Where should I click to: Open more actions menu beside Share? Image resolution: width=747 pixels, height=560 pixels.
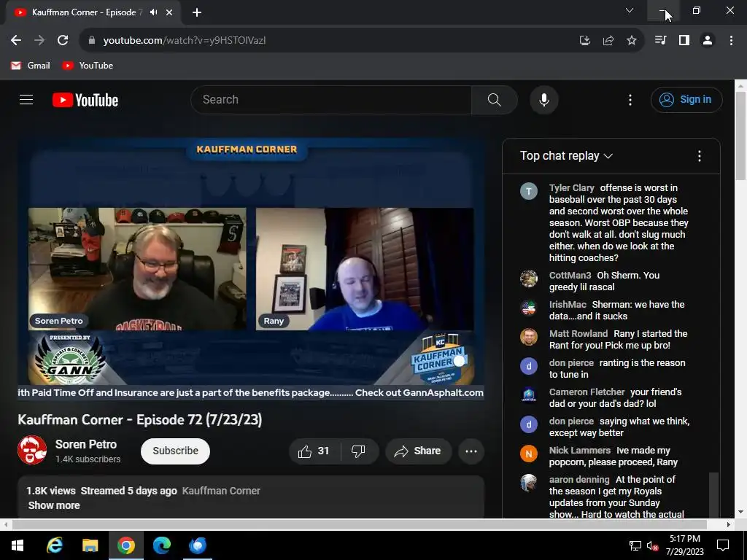pyautogui.click(x=471, y=451)
